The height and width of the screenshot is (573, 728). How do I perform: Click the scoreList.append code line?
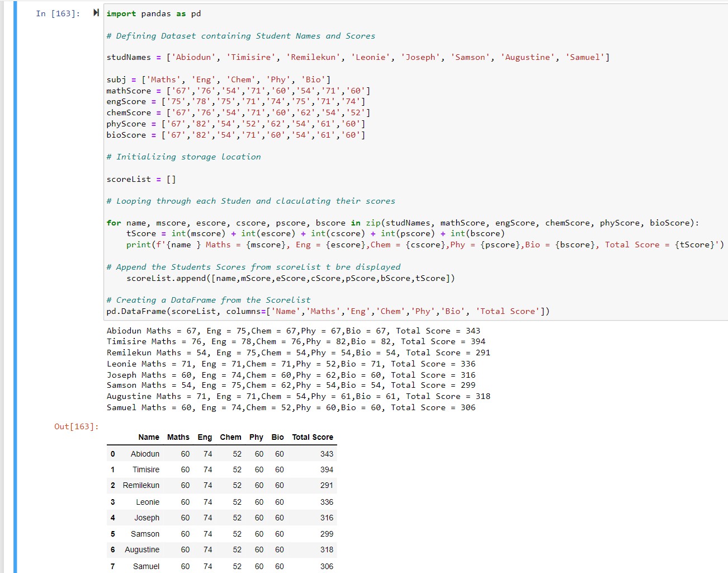[x=291, y=278]
